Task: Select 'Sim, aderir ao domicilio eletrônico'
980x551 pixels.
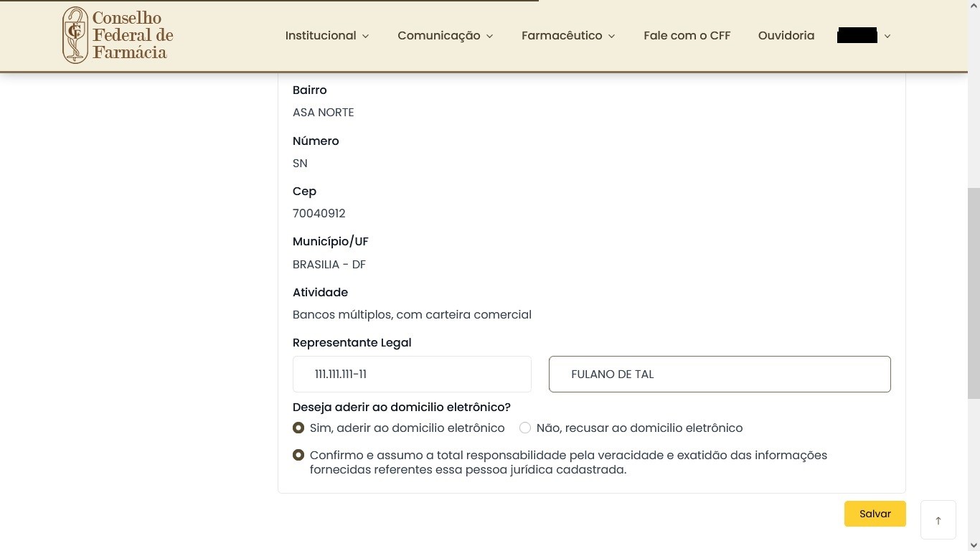Action: click(x=298, y=428)
